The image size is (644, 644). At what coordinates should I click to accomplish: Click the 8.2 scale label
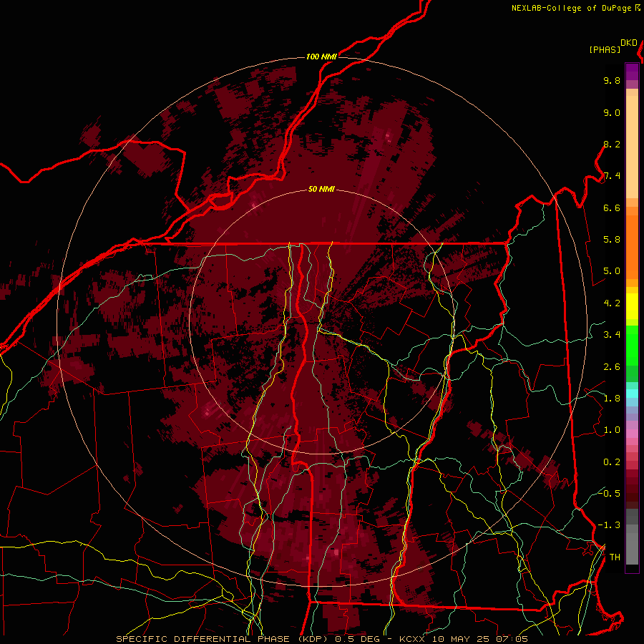click(x=612, y=144)
